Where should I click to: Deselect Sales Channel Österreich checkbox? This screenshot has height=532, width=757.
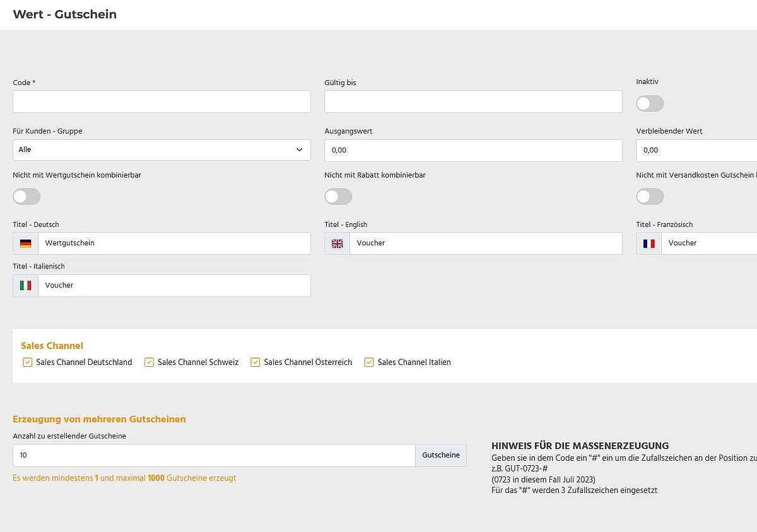click(x=255, y=362)
